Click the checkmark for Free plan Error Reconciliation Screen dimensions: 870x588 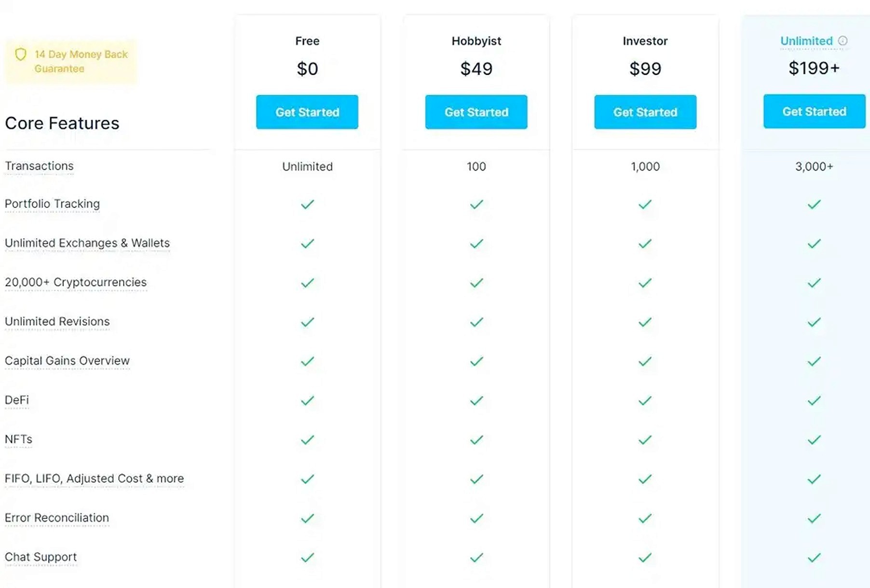(x=307, y=519)
